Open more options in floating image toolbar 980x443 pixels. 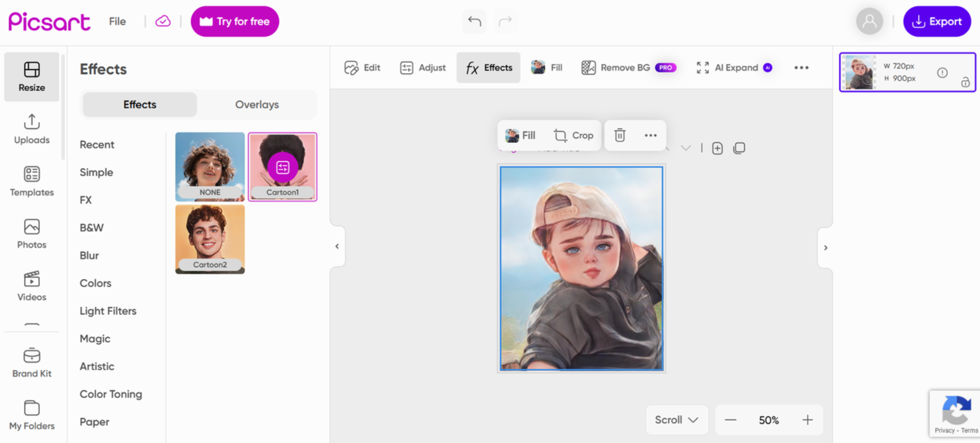[651, 135]
